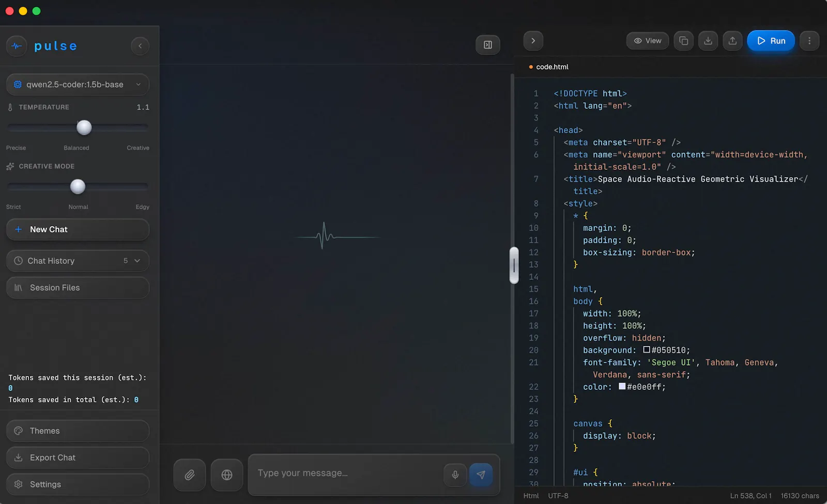Click the #e0e0ff color swatch in code
The image size is (827, 504).
tap(622, 386)
